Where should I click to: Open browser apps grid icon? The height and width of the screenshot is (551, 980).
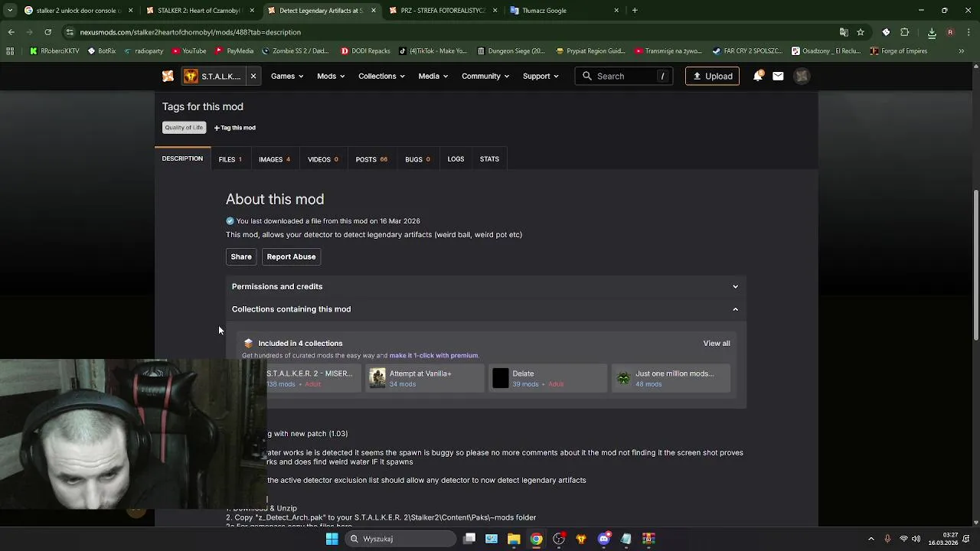tap(10, 51)
